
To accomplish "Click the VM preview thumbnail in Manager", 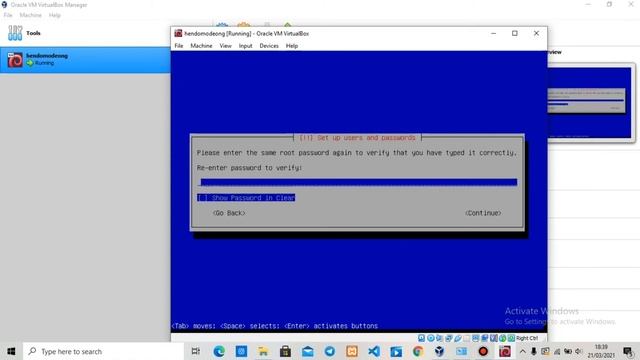I will click(589, 102).
